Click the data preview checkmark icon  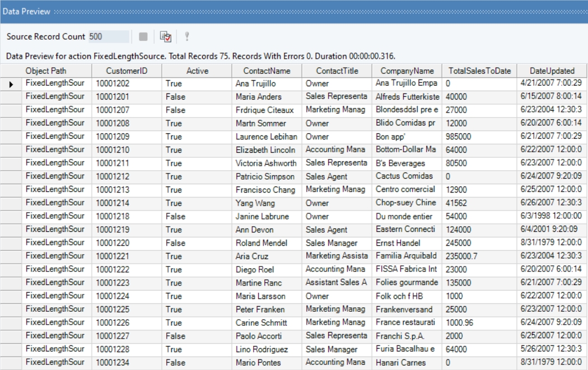coord(165,36)
